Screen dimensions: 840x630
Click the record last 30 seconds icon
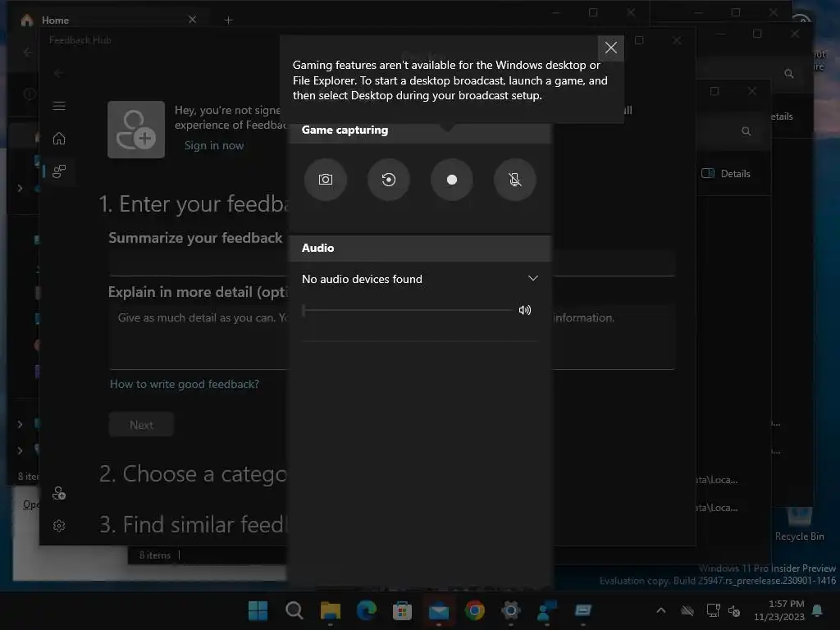(388, 180)
